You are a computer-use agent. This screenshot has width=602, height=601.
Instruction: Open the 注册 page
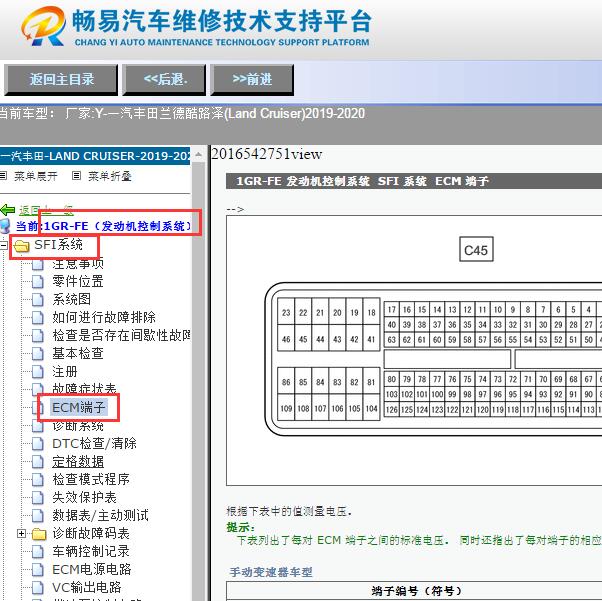(65, 372)
